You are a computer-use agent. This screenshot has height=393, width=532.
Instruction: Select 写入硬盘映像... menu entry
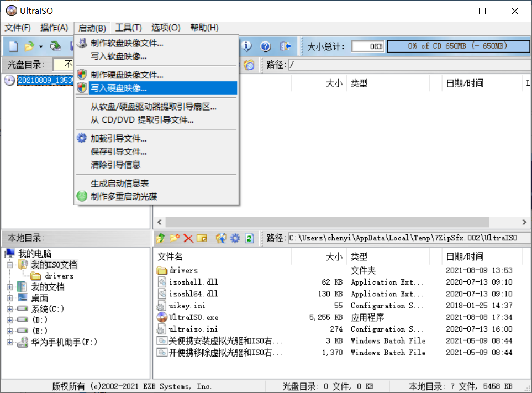(x=156, y=88)
